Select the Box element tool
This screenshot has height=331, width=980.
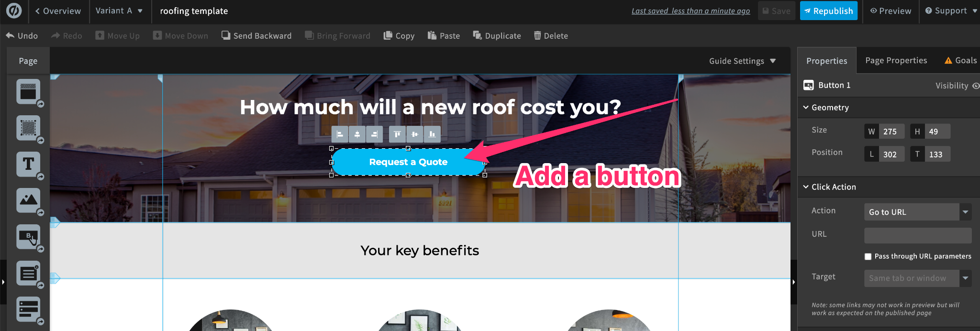[x=28, y=128]
